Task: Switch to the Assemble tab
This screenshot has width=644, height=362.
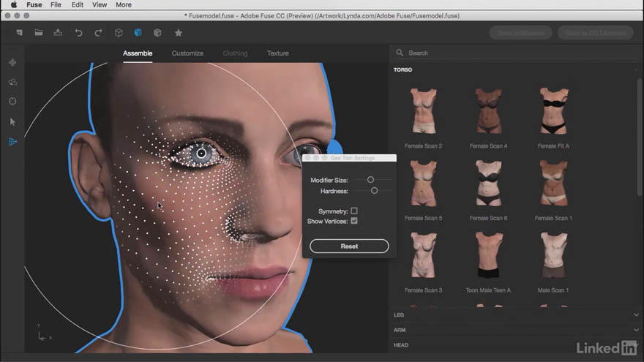Action: coord(138,53)
